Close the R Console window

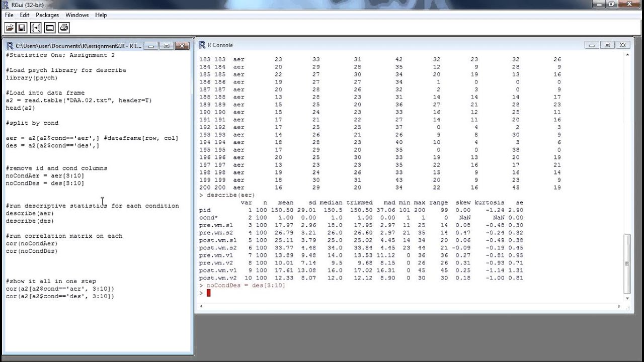623,45
